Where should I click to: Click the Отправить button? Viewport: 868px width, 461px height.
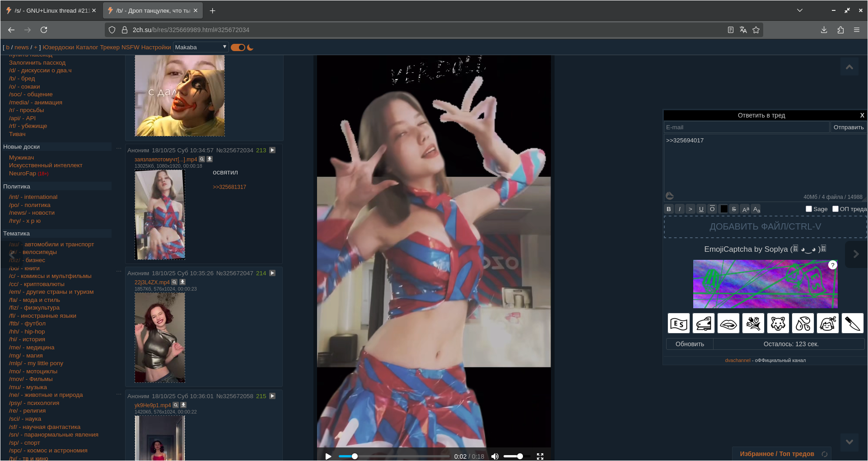coord(849,127)
